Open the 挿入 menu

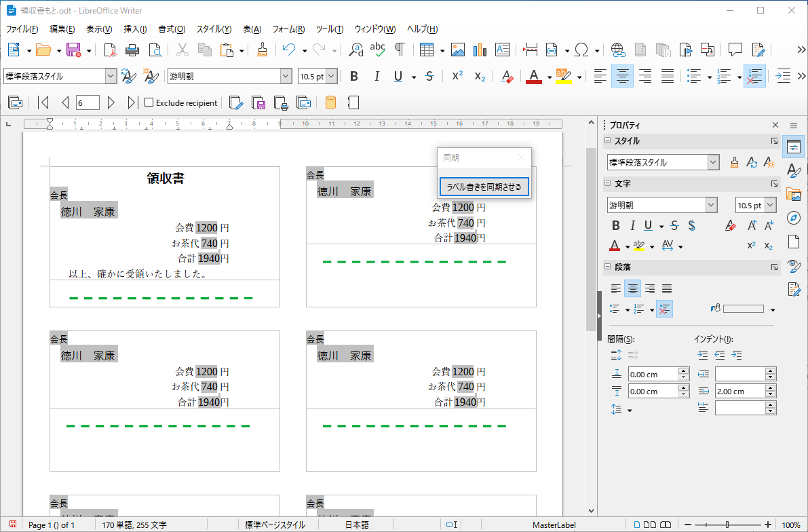pos(135,29)
